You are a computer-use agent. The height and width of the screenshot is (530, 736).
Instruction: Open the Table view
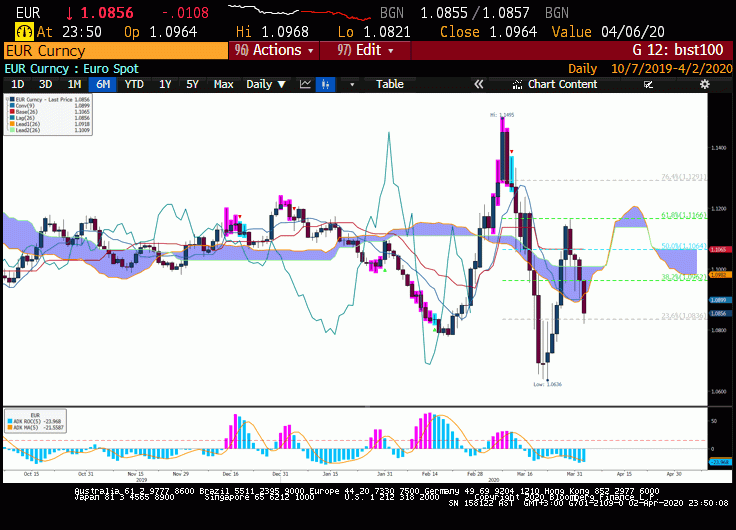[390, 84]
